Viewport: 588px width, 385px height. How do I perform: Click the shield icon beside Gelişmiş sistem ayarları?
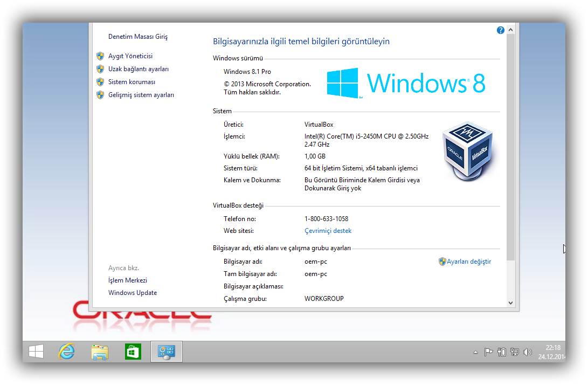coord(100,95)
